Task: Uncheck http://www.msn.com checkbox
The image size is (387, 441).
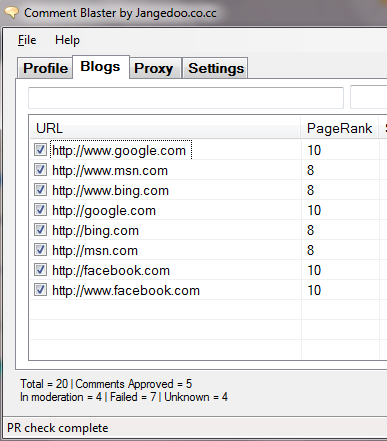Action: tap(40, 170)
